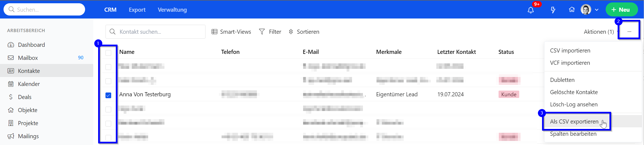This screenshot has width=644, height=145.
Task: Toggle the select-all checkbox in header
Action: pos(108,53)
